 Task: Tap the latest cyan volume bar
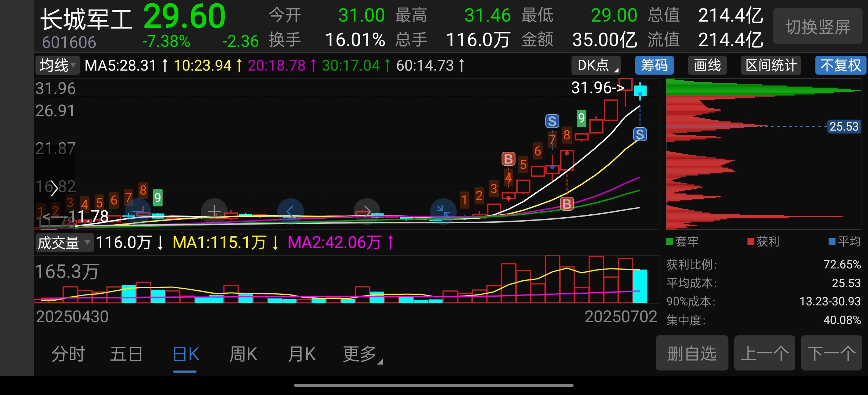coord(640,286)
